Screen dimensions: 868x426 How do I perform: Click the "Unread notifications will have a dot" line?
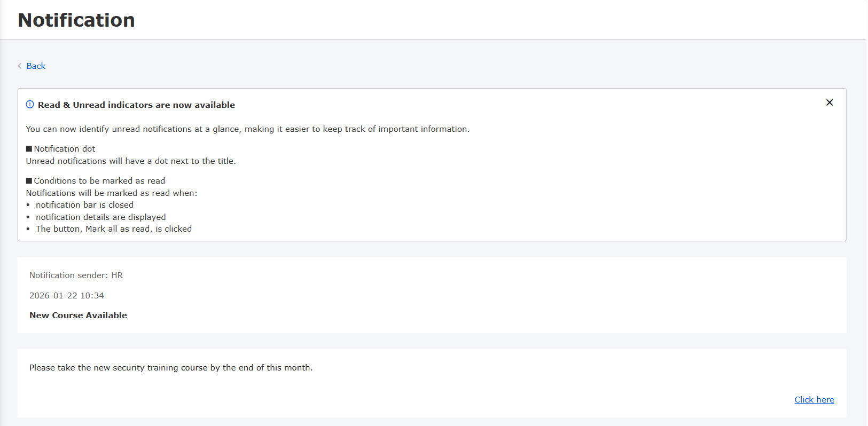point(131,161)
